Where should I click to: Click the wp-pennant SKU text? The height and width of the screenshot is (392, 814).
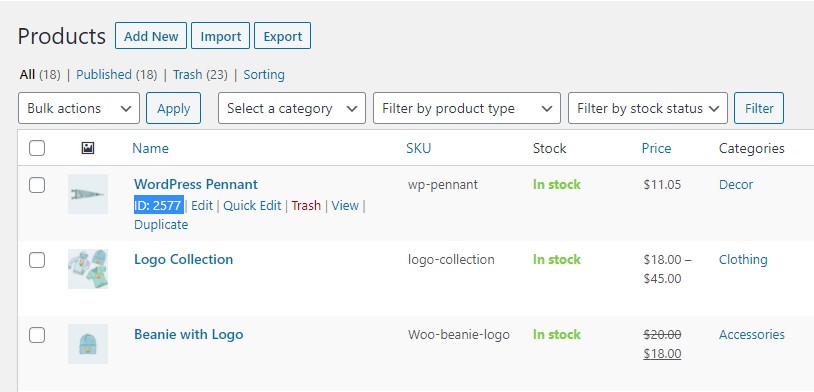point(443,185)
